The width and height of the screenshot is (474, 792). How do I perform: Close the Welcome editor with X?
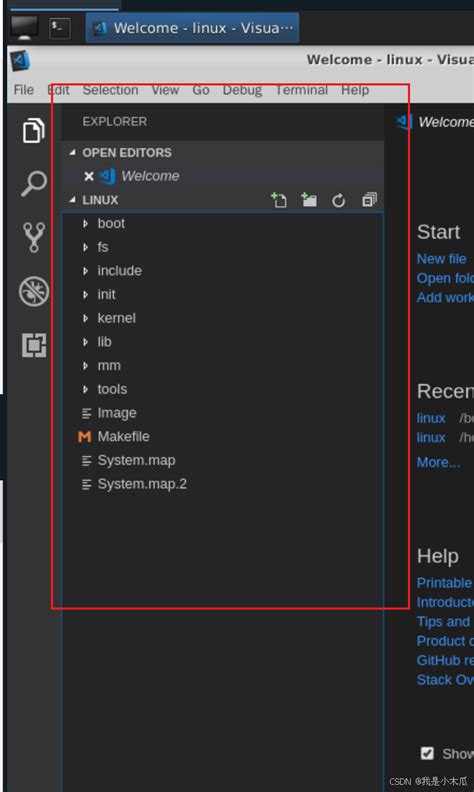(x=89, y=176)
